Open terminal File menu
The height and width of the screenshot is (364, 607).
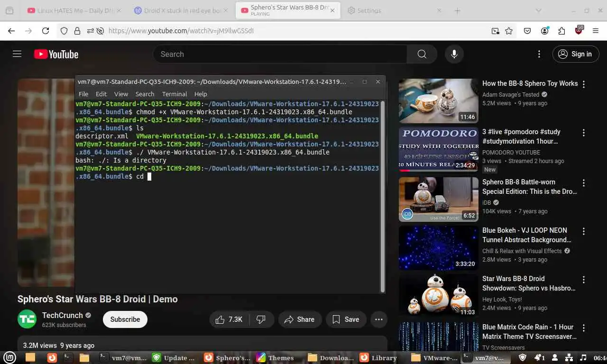pos(83,94)
